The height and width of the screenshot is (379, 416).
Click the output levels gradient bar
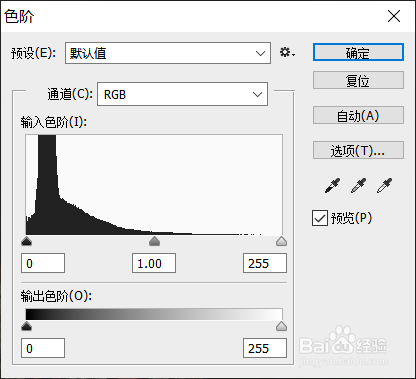coord(154,314)
